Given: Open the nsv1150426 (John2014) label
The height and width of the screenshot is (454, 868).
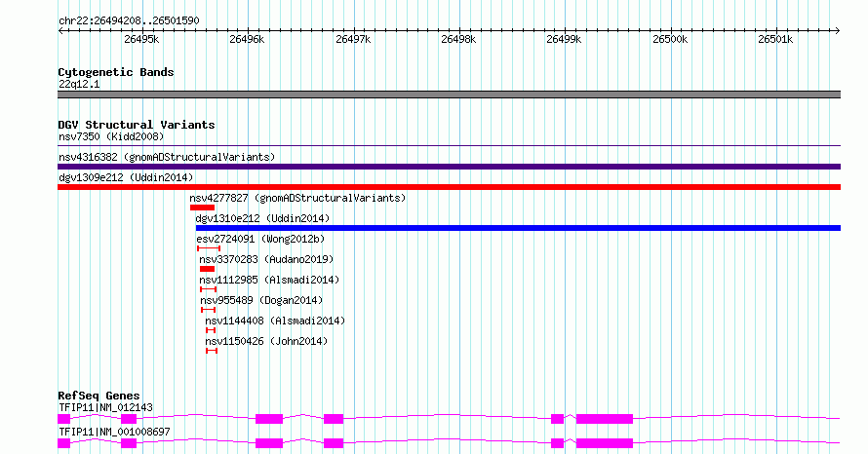Looking at the screenshot, I should point(266,341).
